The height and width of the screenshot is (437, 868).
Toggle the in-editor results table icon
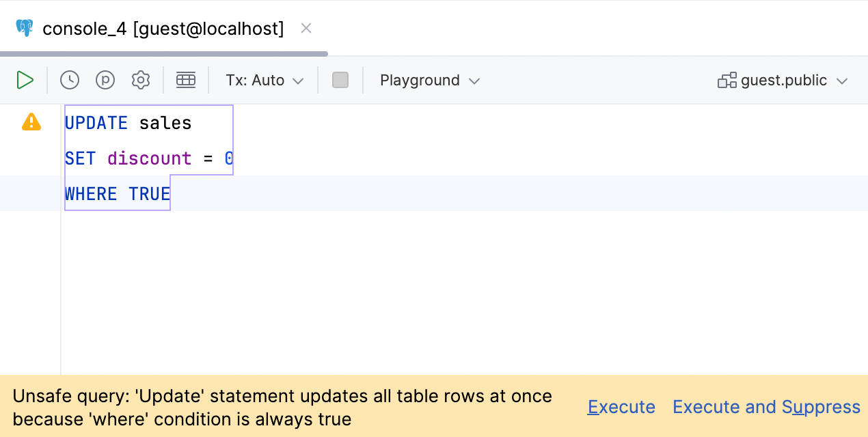coord(186,81)
